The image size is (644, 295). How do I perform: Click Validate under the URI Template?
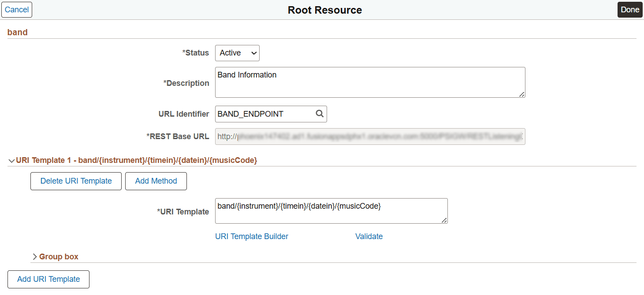click(369, 236)
